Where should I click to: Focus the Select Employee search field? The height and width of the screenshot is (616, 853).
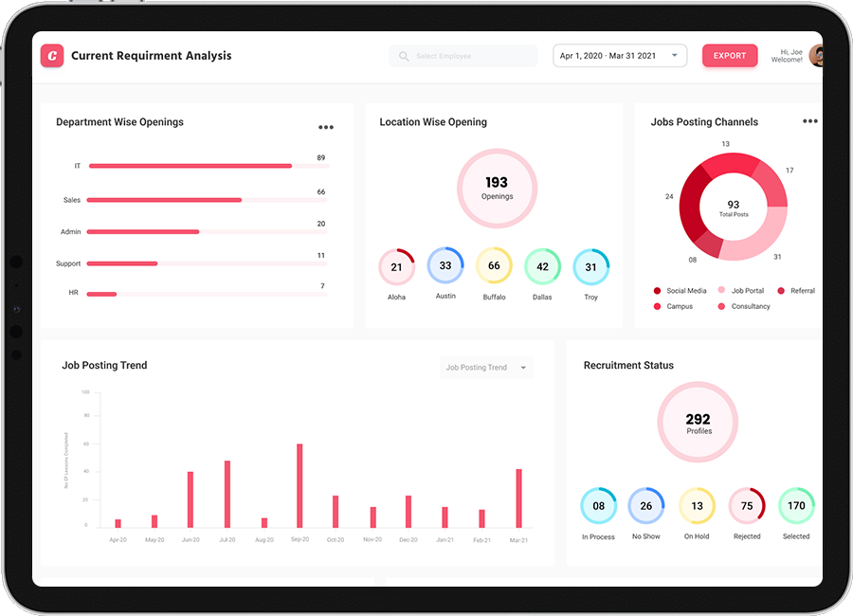(x=463, y=56)
